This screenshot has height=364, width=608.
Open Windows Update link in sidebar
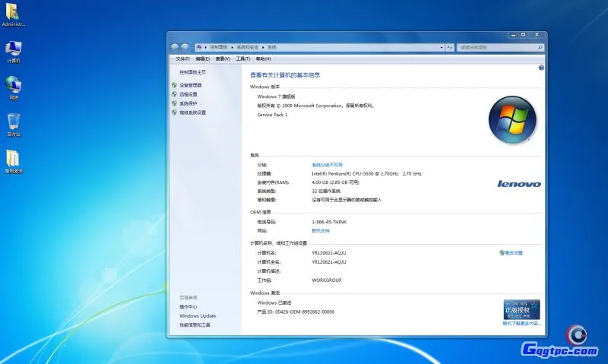tap(198, 316)
